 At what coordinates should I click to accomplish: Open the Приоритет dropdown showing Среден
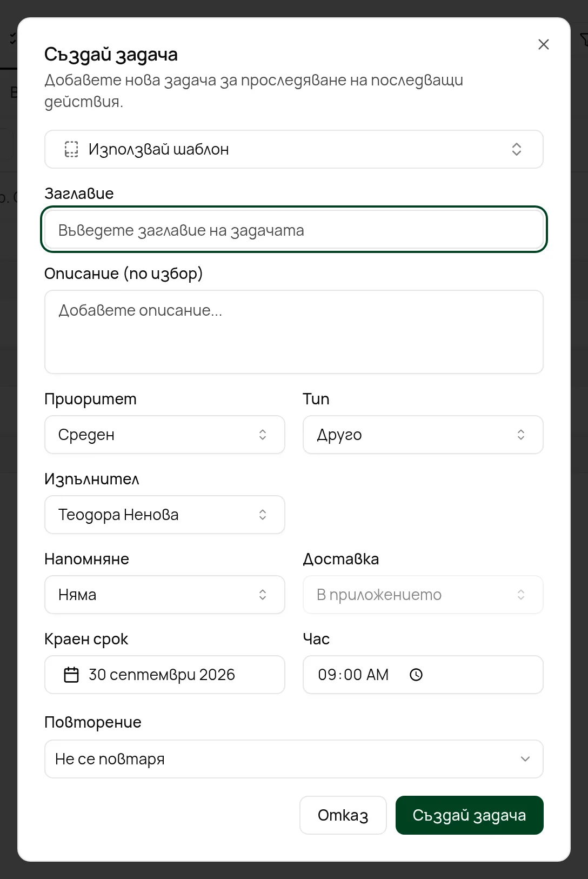pos(165,435)
